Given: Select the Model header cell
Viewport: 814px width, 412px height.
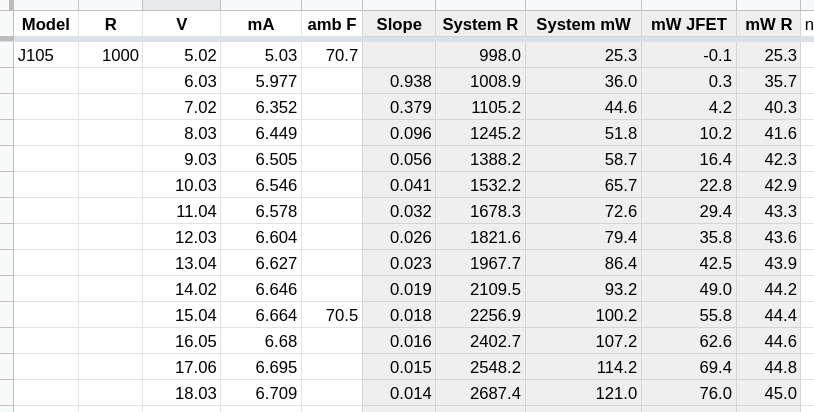Looking at the screenshot, I should click(46, 24).
